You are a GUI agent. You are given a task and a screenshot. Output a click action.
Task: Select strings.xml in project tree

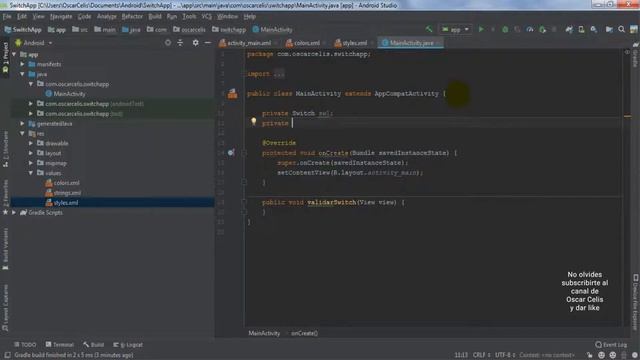click(x=63, y=193)
